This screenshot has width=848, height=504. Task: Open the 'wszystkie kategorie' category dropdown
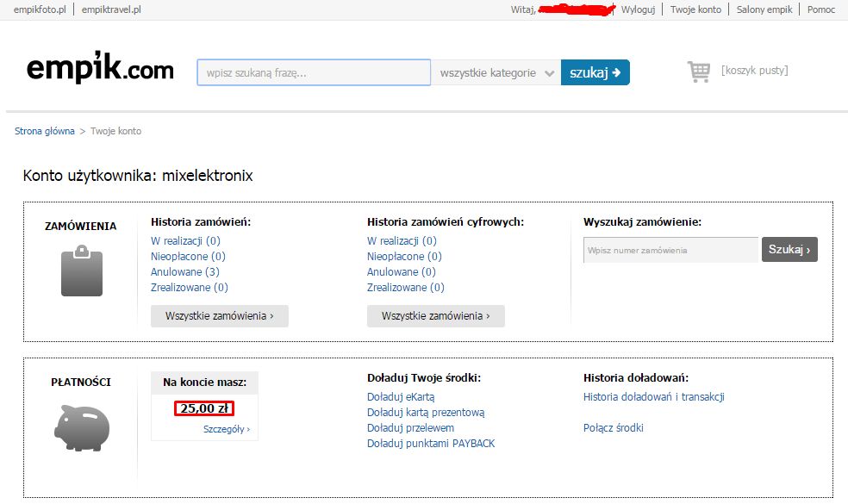coord(496,73)
